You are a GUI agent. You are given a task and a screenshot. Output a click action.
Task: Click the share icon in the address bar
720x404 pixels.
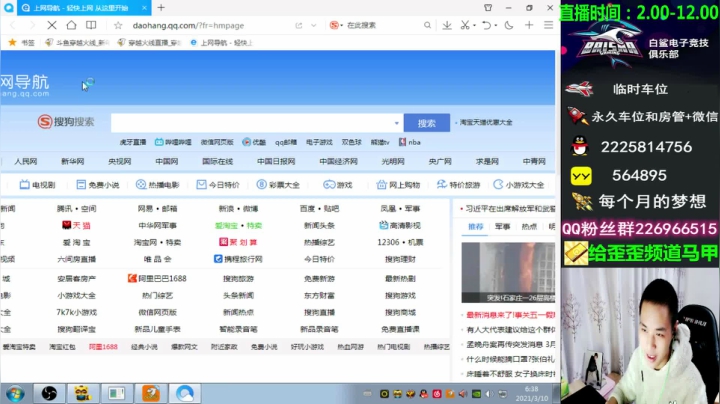pos(298,25)
